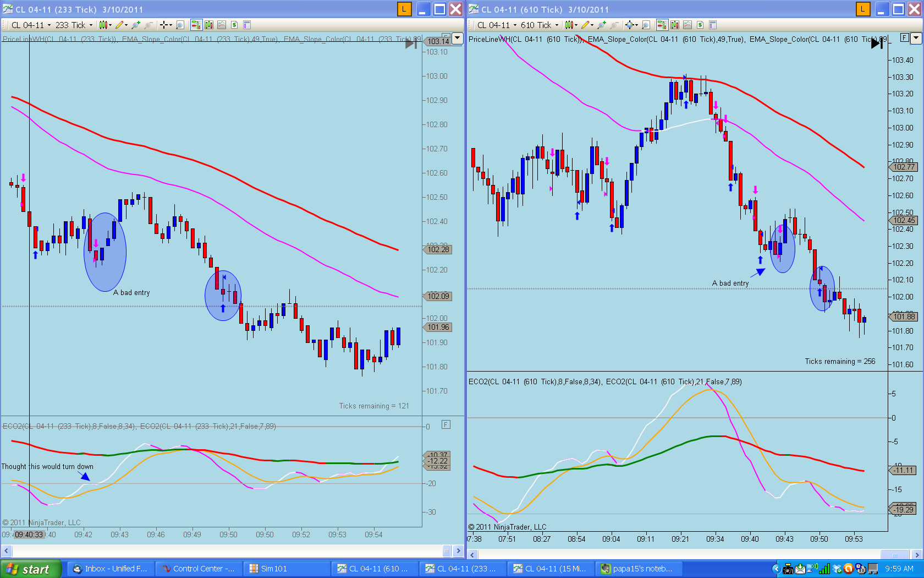Image resolution: width=924 pixels, height=578 pixels.
Task: Open Strategies dollar icon in 610 Tick window
Action: (700, 25)
